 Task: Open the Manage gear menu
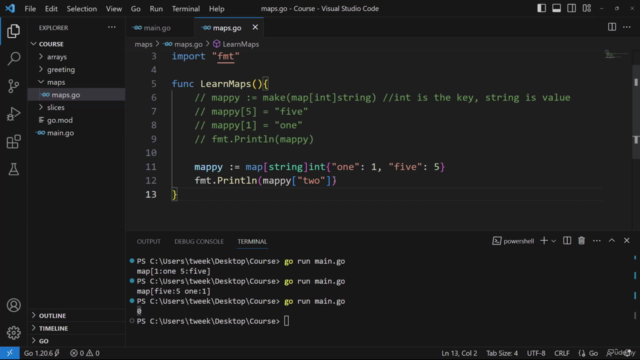point(13,333)
